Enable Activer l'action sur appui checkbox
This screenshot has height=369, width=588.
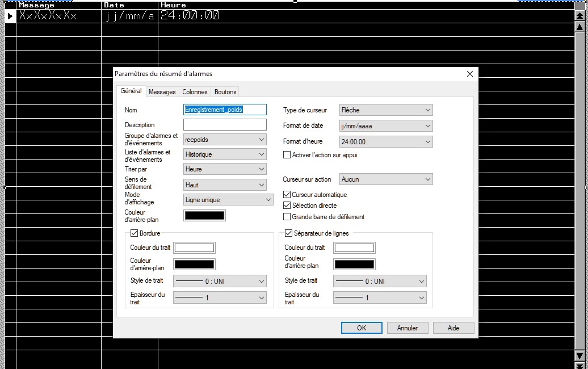coord(287,155)
